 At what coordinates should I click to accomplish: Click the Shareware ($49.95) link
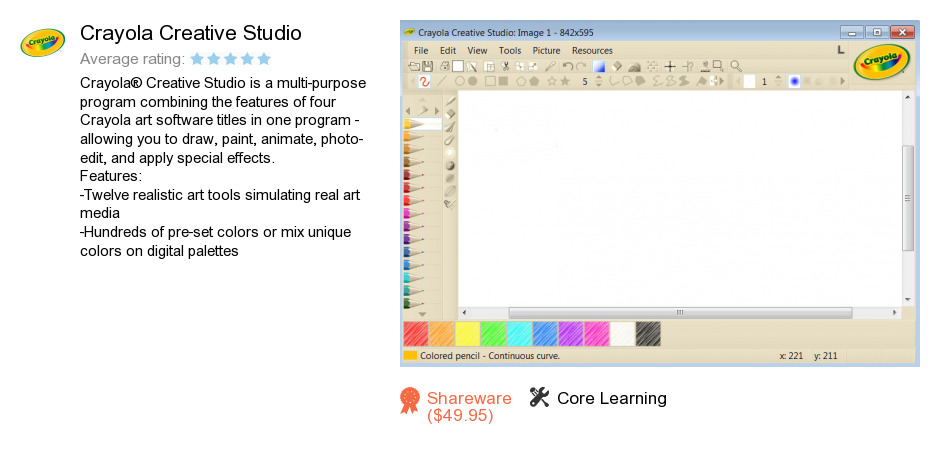pos(469,407)
